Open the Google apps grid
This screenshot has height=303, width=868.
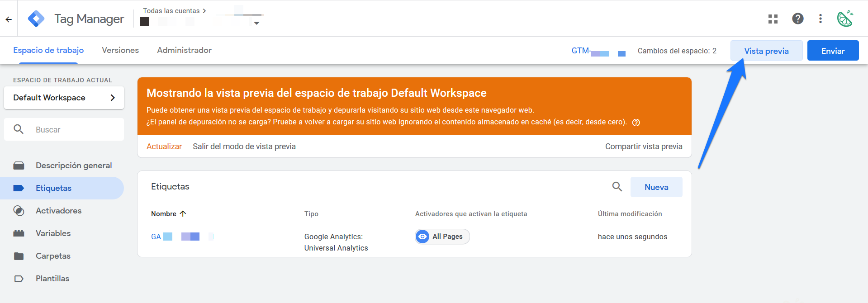773,19
